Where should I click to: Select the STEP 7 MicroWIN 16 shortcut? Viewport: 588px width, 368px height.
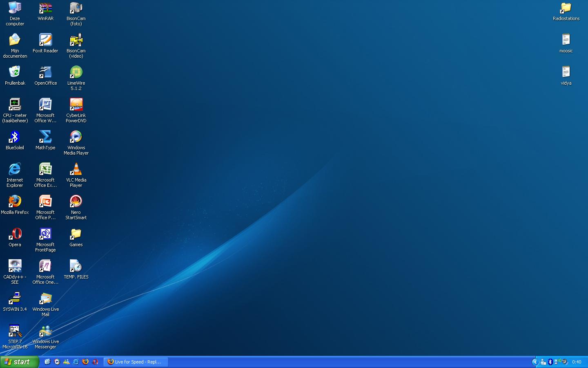[x=15, y=337]
